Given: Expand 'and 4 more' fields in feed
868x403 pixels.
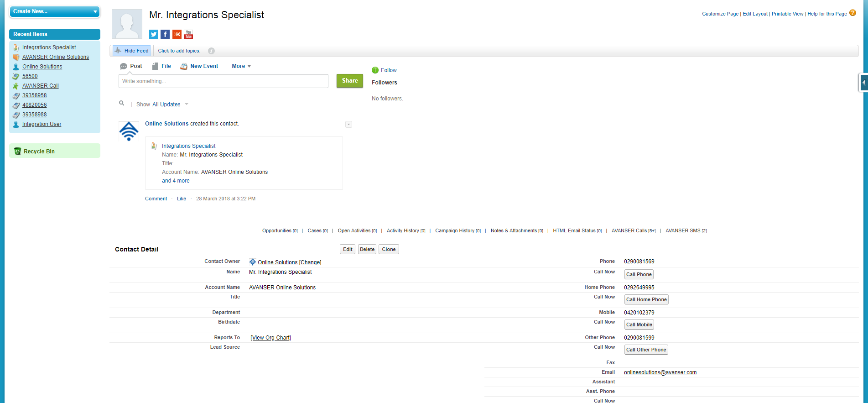Looking at the screenshot, I should point(176,181).
